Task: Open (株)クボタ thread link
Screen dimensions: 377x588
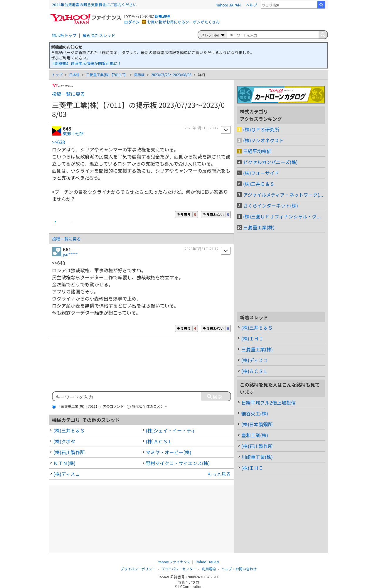Action: (64, 442)
